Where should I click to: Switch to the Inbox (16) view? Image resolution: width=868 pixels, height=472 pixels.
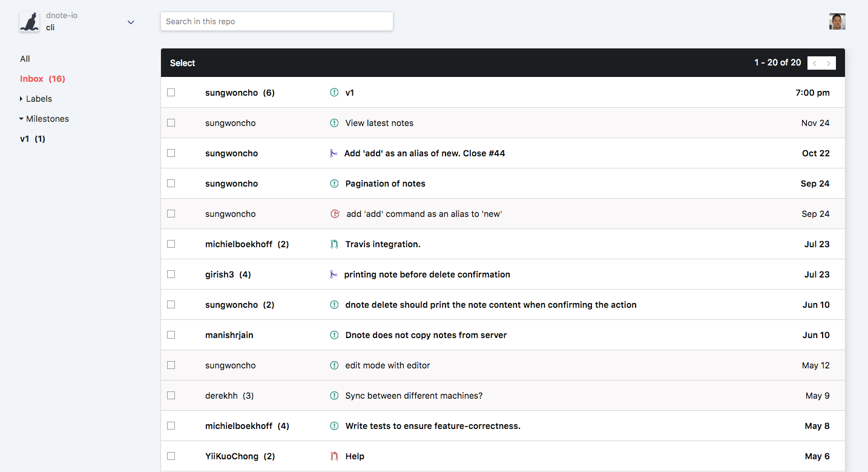(42, 79)
